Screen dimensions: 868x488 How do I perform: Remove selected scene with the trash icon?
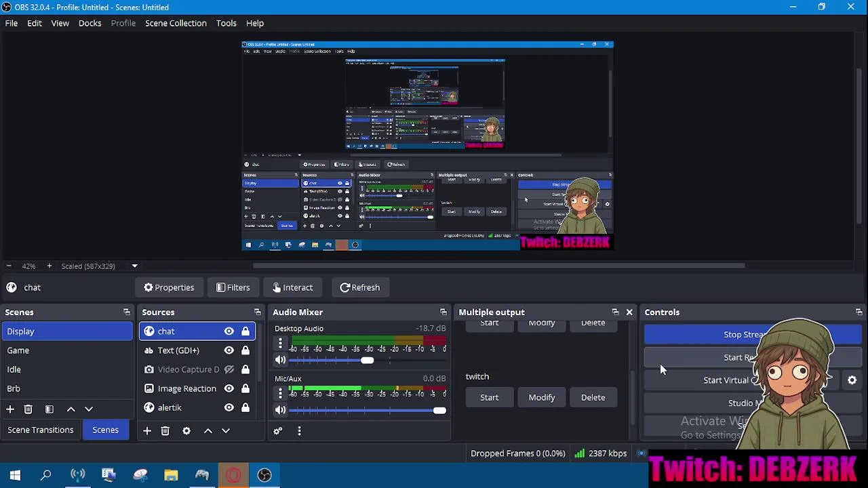pyautogui.click(x=28, y=409)
